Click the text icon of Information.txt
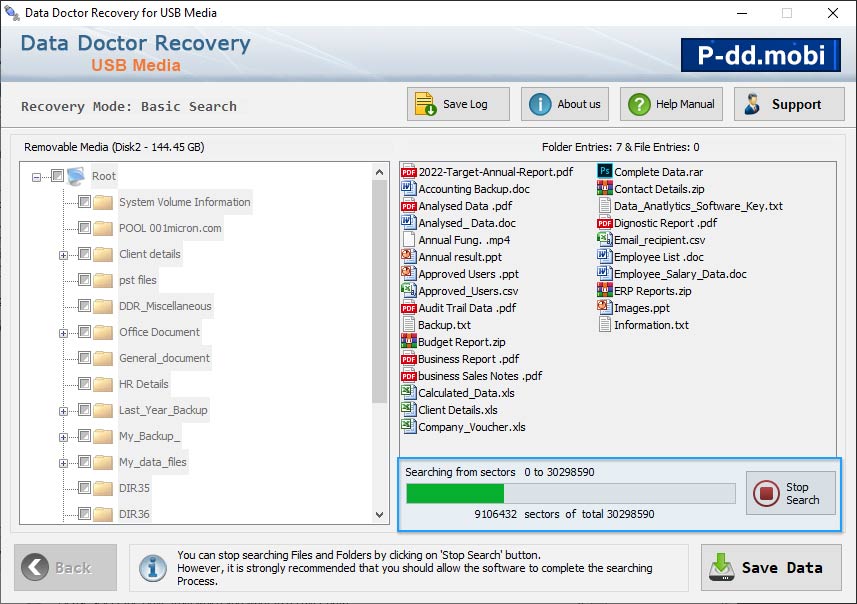The width and height of the screenshot is (857, 604). coord(604,325)
